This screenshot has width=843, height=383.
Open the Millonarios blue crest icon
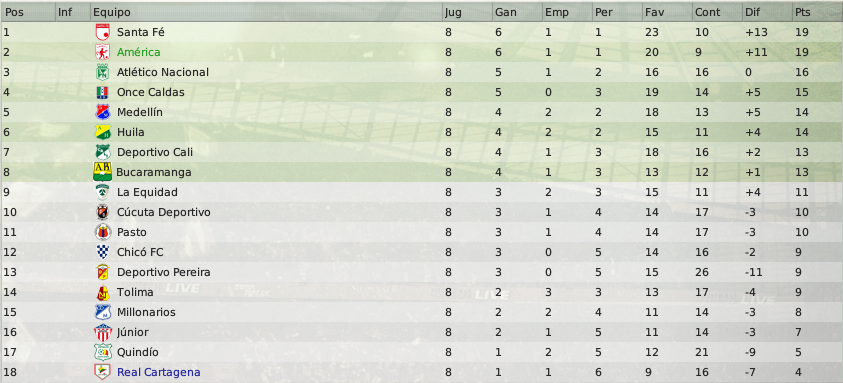102,312
